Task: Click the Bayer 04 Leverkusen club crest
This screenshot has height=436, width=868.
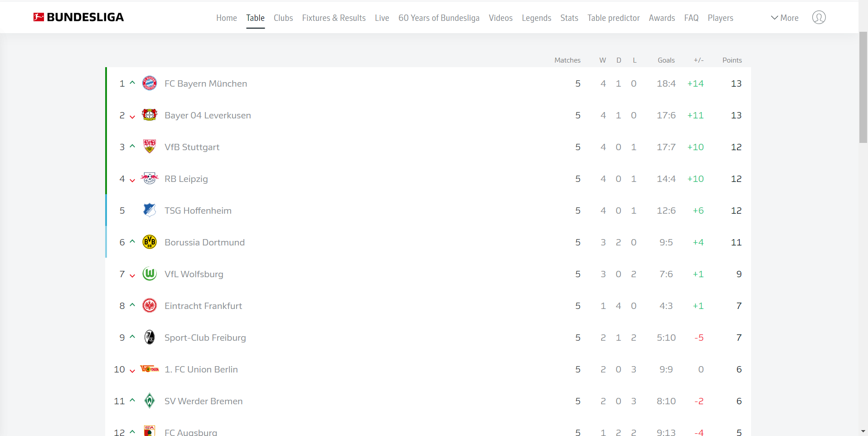Action: click(x=150, y=115)
